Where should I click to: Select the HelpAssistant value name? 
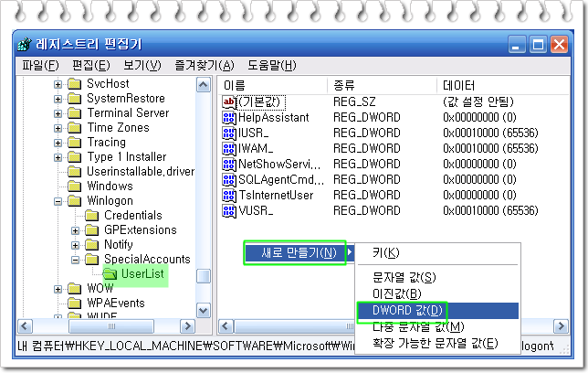(273, 118)
